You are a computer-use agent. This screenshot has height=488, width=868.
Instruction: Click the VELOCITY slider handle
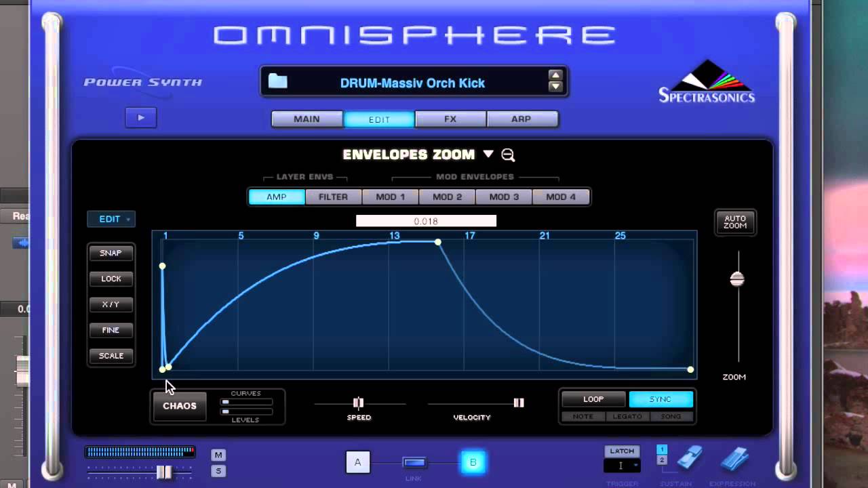click(x=519, y=403)
